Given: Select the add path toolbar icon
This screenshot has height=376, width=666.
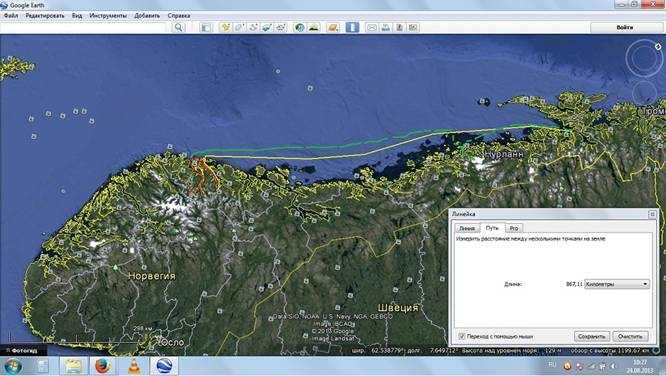Looking at the screenshot, I should pos(253,28).
